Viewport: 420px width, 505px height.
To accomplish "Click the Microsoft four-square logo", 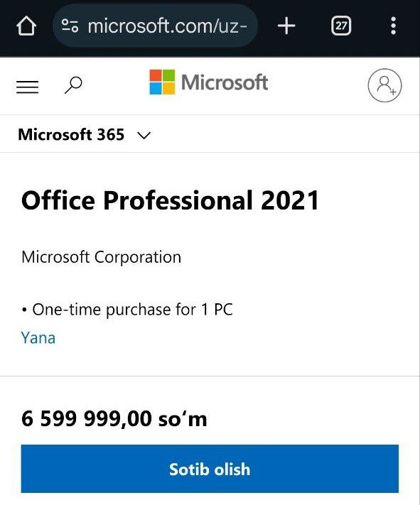I will point(162,82).
